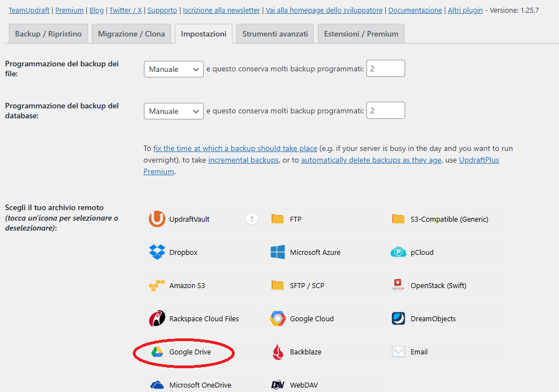
Task: Choose the S3-Compatible (Generic) label
Action: coord(449,219)
